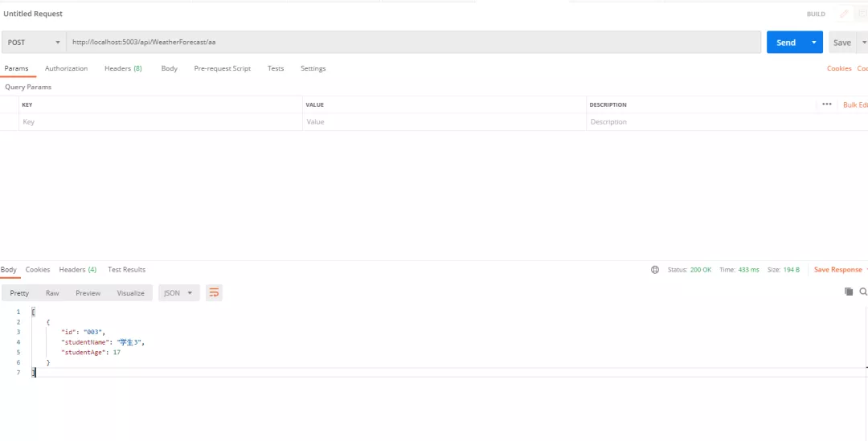Open the JSON format dropdown

pyautogui.click(x=178, y=292)
